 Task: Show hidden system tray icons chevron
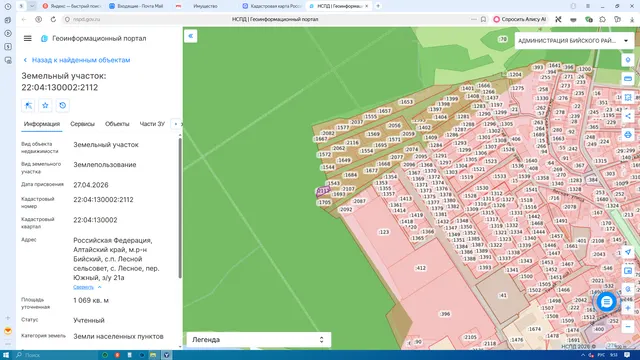[582, 355]
